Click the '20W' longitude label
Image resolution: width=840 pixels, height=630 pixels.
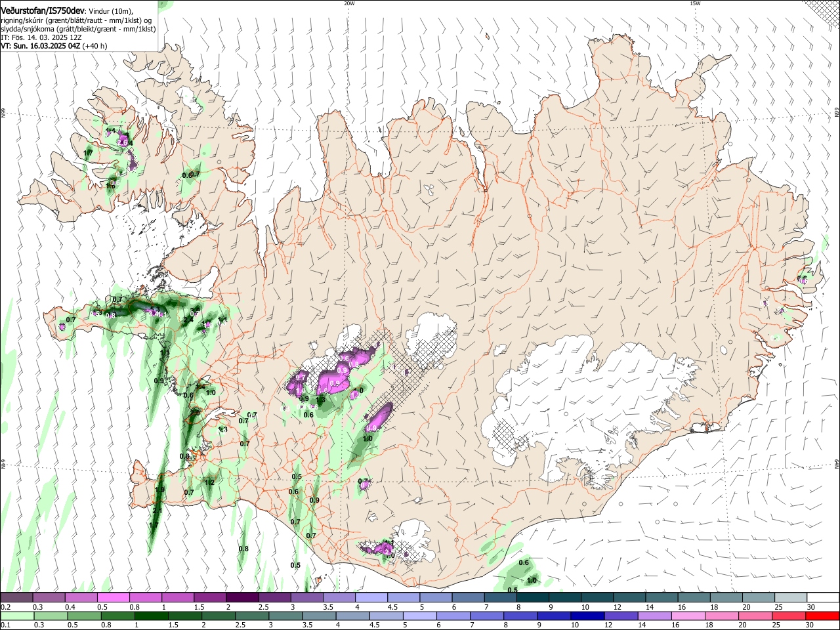click(x=349, y=3)
